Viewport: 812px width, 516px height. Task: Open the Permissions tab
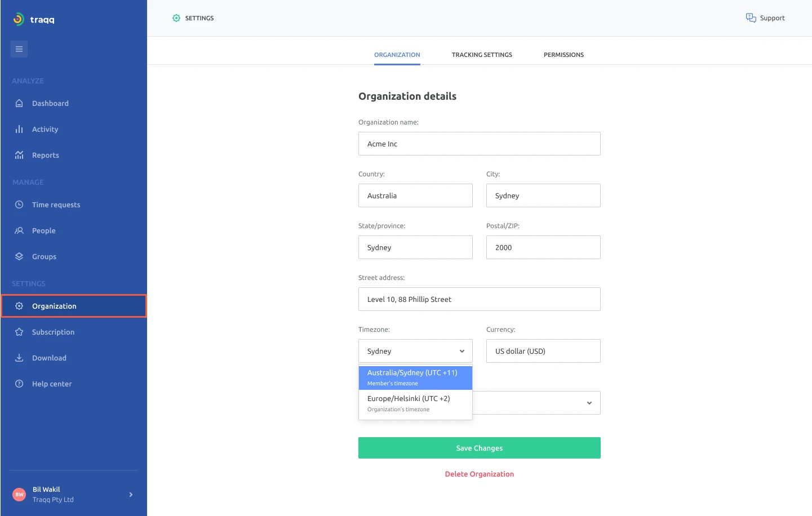tap(563, 55)
